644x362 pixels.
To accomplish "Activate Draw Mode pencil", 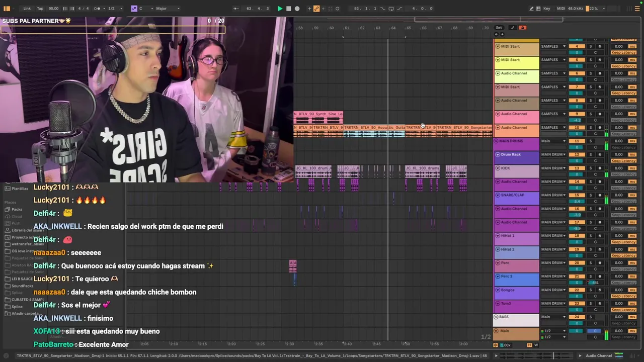I will point(531,9).
